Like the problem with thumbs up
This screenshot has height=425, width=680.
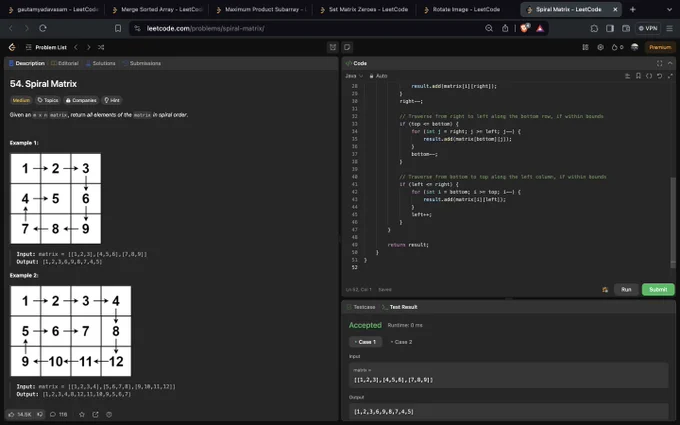pyautogui.click(x=20, y=415)
